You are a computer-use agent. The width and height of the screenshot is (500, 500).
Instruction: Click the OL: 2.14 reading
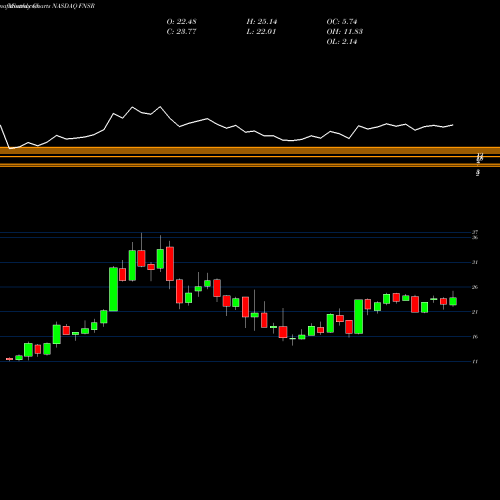point(342,42)
